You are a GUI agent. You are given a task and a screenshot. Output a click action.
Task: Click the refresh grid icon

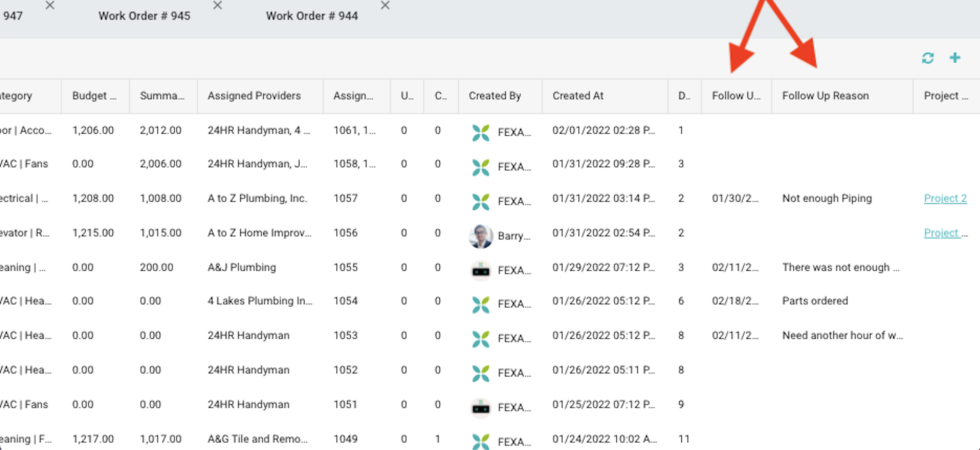pos(928,58)
